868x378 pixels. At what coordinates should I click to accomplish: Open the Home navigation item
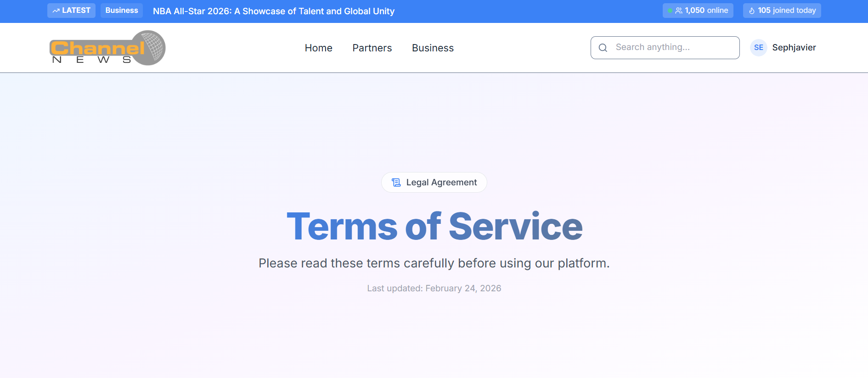318,48
